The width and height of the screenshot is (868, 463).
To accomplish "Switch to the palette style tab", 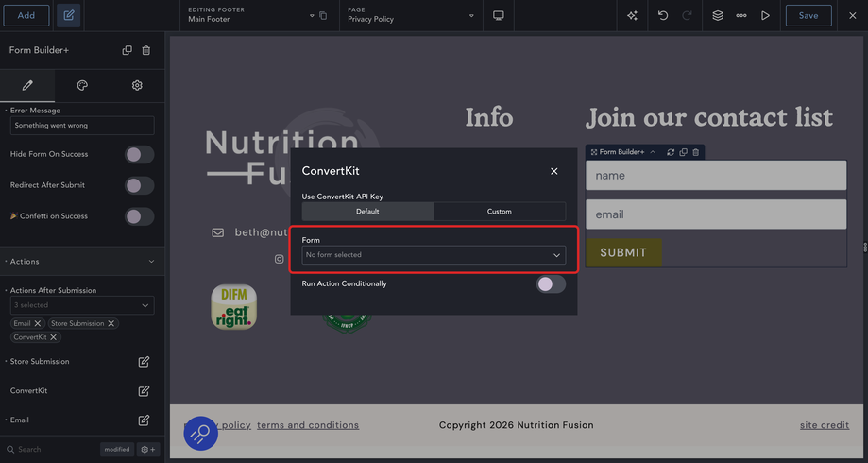I will click(82, 85).
